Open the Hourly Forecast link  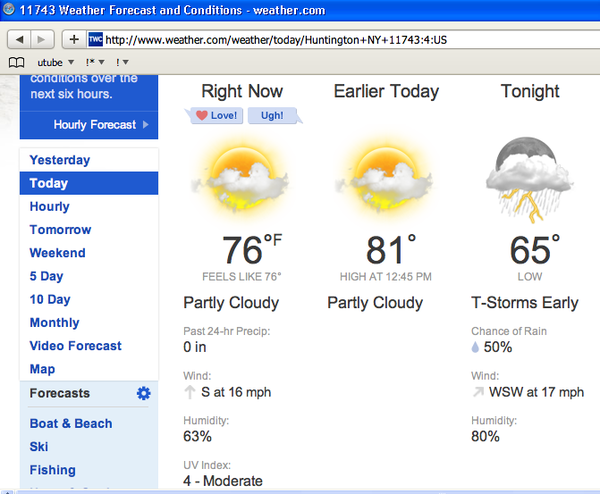click(95, 125)
